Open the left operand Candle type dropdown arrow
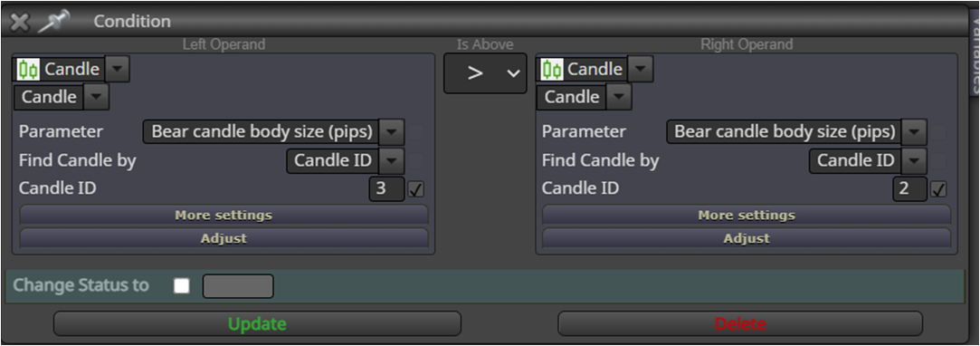 click(x=117, y=69)
